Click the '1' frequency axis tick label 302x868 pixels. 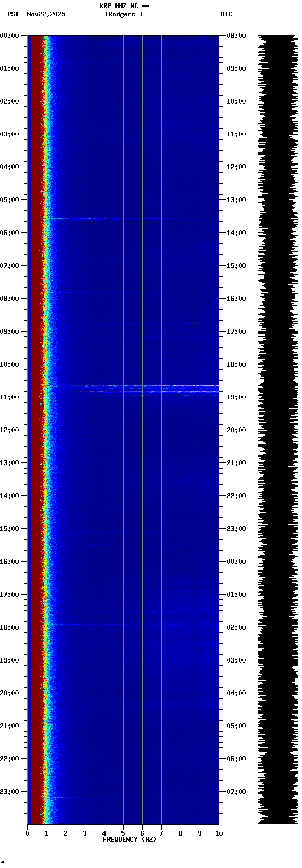click(47, 833)
